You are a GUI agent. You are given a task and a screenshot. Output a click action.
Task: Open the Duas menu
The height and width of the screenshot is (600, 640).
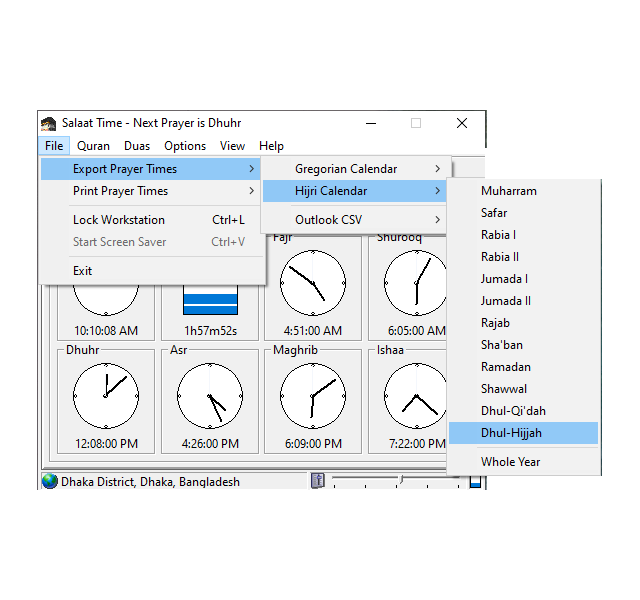pos(137,146)
